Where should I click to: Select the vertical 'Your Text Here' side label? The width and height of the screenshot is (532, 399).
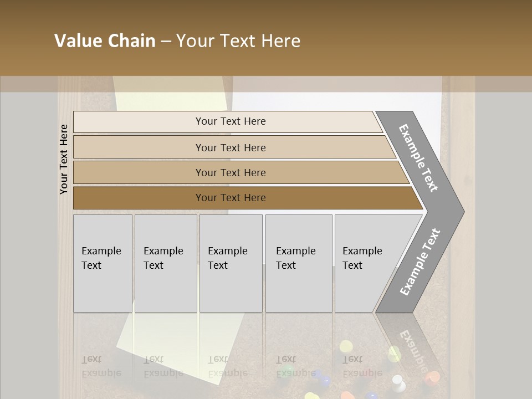[x=64, y=159]
